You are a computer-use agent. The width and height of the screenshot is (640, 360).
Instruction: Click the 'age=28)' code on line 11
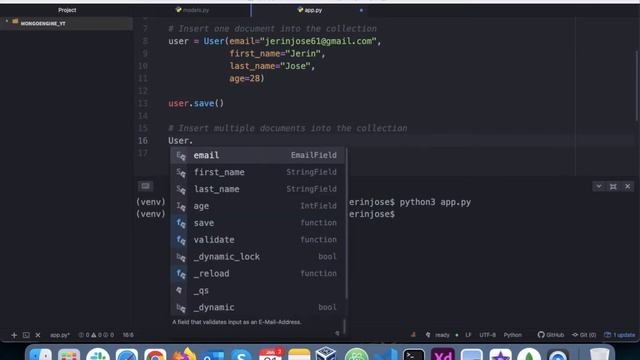tap(247, 78)
